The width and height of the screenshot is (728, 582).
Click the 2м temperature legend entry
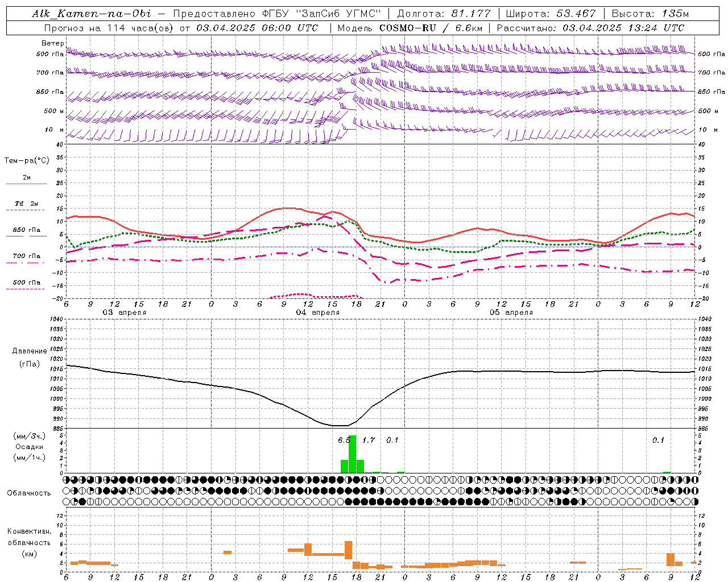(x=26, y=177)
